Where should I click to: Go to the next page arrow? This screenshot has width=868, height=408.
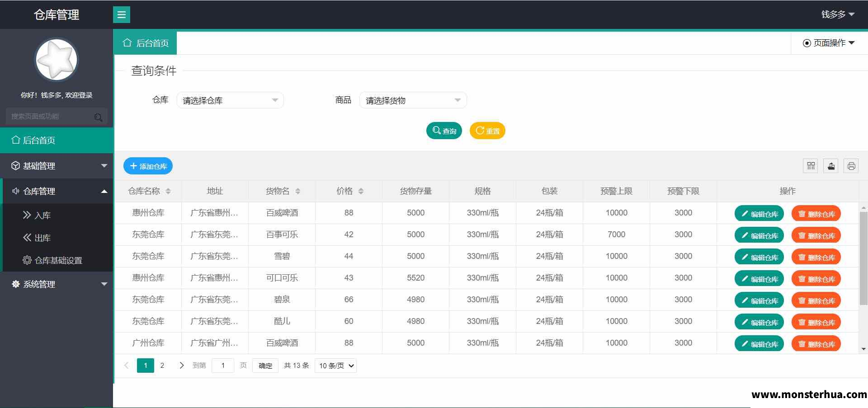pos(181,366)
